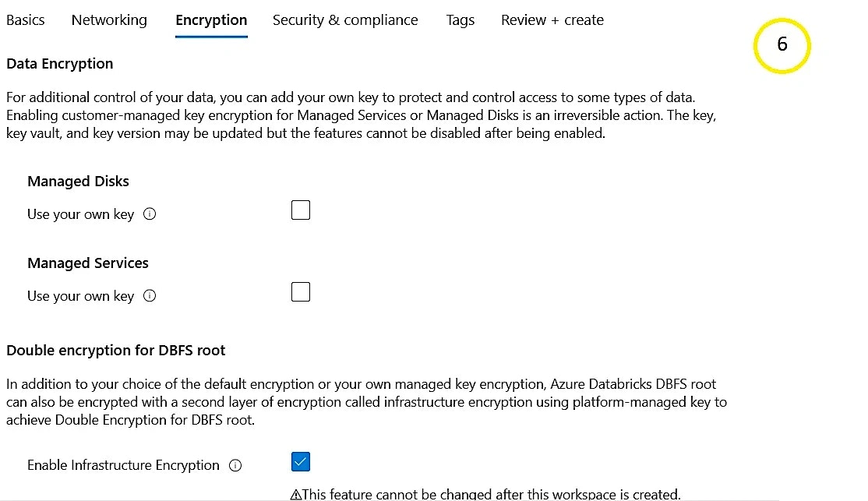The height and width of the screenshot is (501, 868).
Task: Open the Networking tab
Action: (x=109, y=20)
